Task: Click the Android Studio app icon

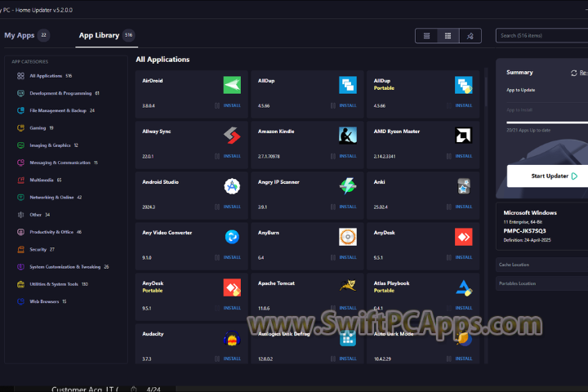Action: (x=232, y=186)
